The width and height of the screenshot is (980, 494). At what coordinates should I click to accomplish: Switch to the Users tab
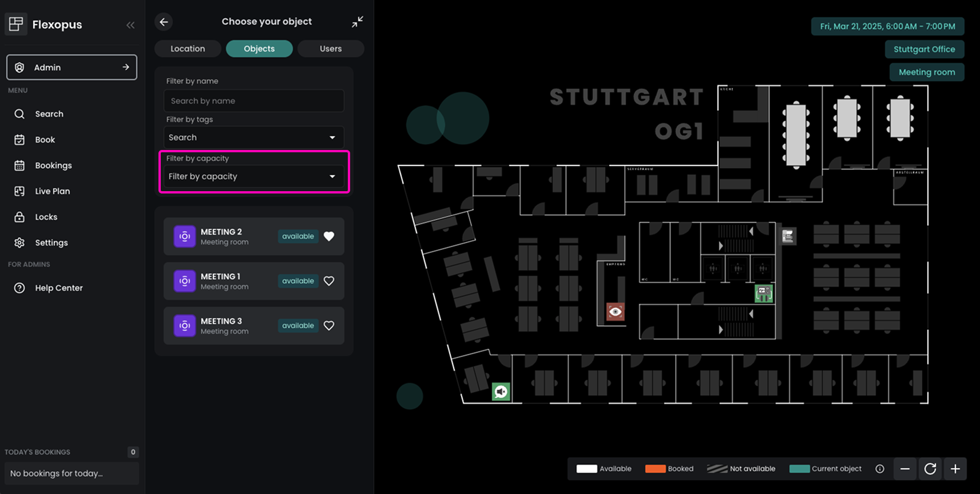[x=331, y=49]
